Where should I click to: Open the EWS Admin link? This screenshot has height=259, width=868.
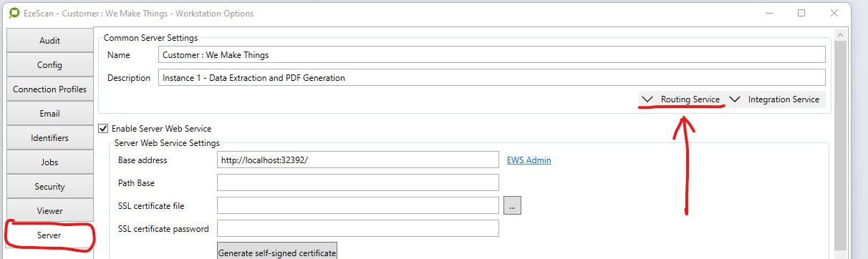click(x=529, y=160)
